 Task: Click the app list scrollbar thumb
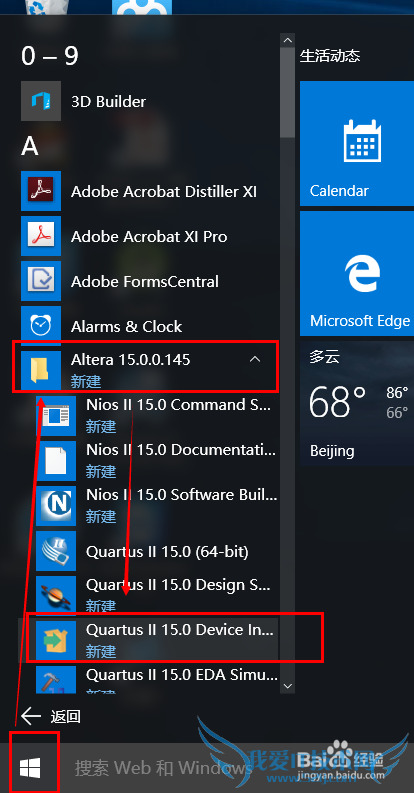click(x=288, y=92)
